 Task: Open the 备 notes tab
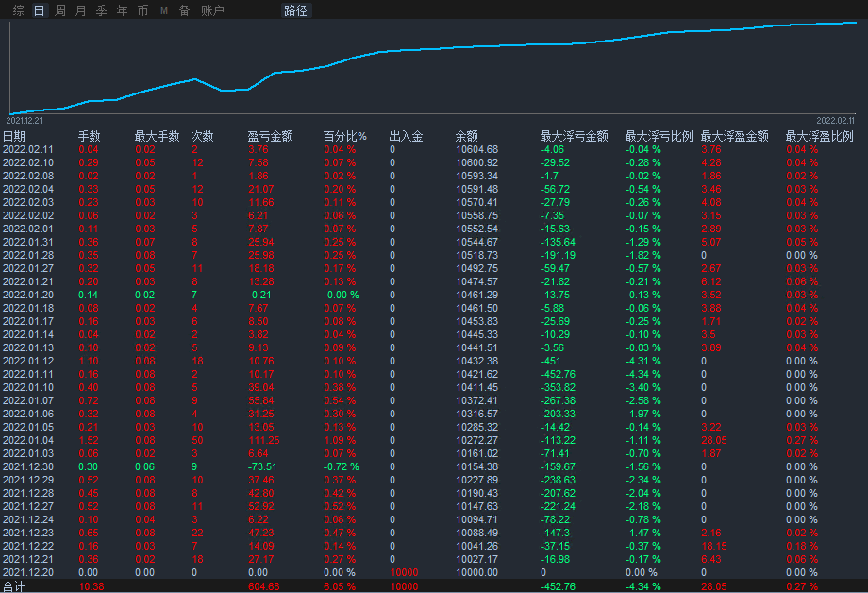pos(184,10)
